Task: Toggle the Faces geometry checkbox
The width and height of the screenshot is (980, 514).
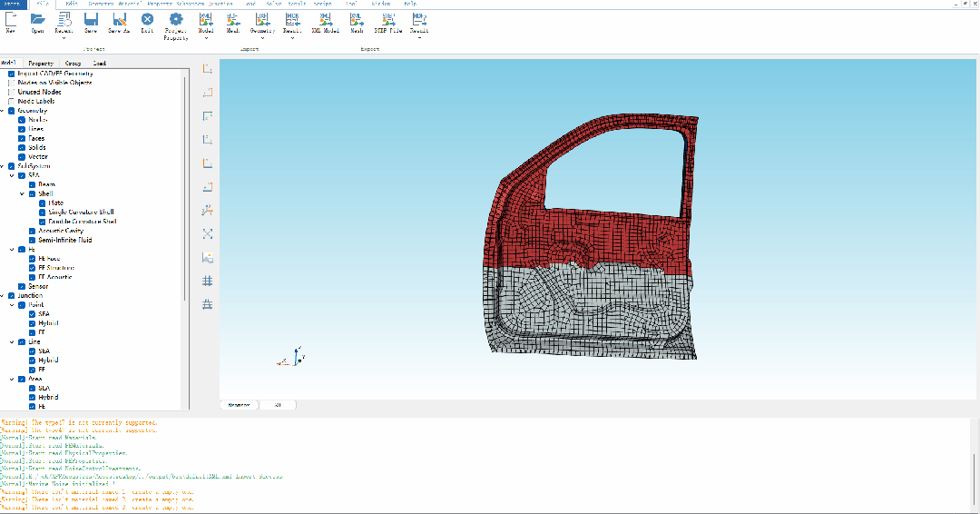Action: [22, 138]
